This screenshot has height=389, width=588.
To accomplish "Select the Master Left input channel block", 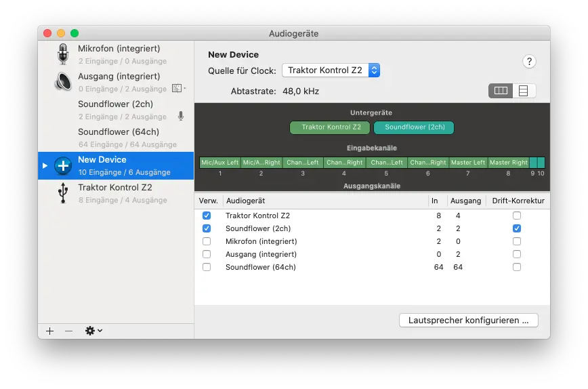I will (468, 163).
